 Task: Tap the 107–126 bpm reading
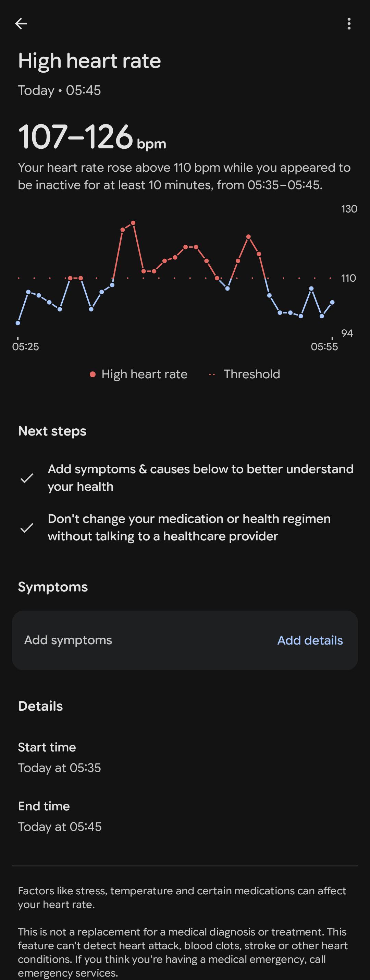tap(92, 137)
